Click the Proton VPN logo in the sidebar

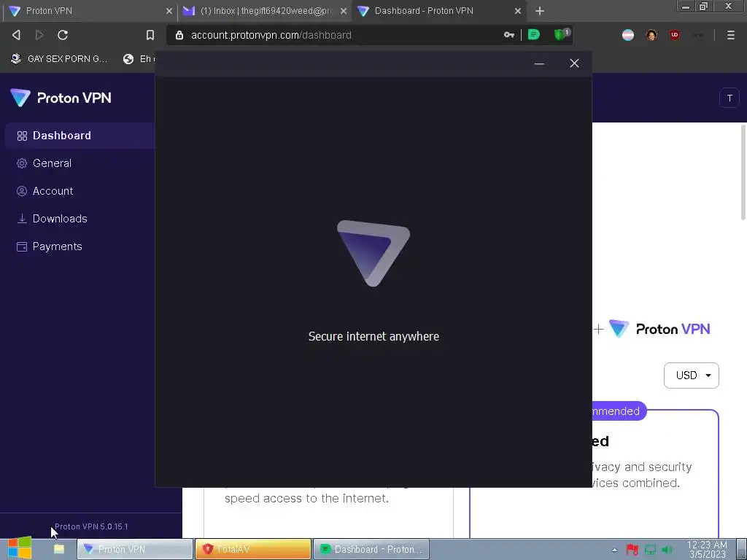tap(61, 98)
